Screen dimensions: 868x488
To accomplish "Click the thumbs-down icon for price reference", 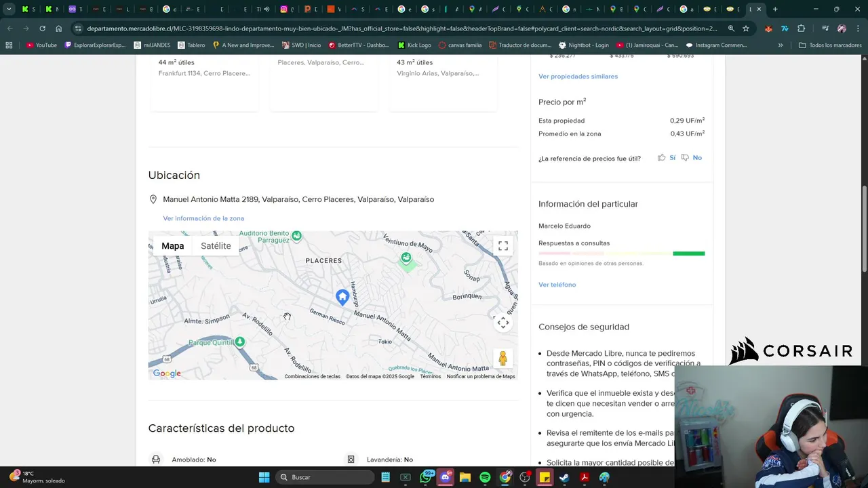I will point(685,157).
